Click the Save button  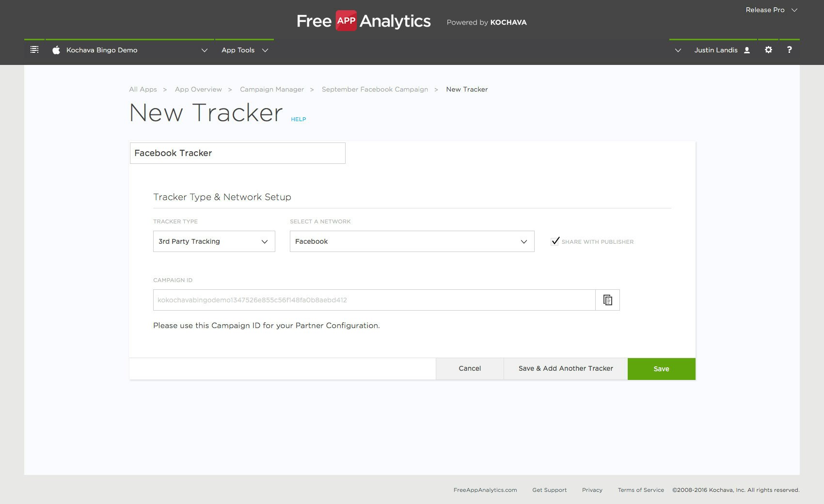tap(661, 368)
